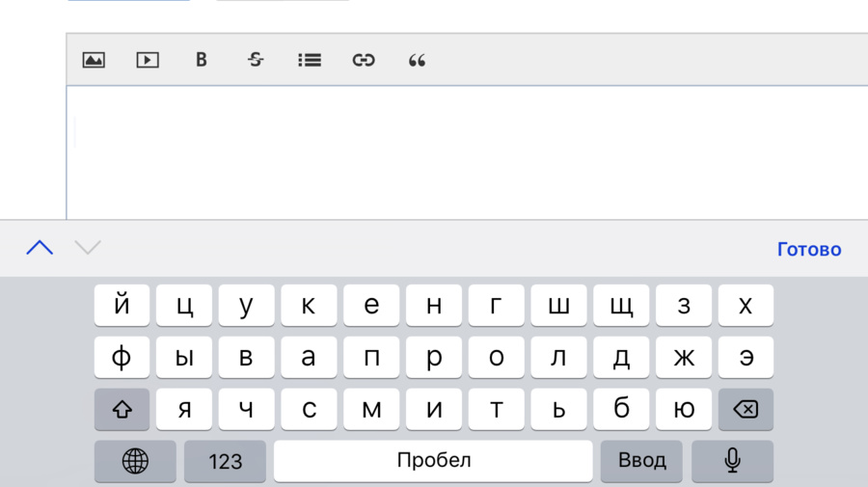Switch keyboard language with globe key
This screenshot has width=868, height=487.
click(135, 461)
